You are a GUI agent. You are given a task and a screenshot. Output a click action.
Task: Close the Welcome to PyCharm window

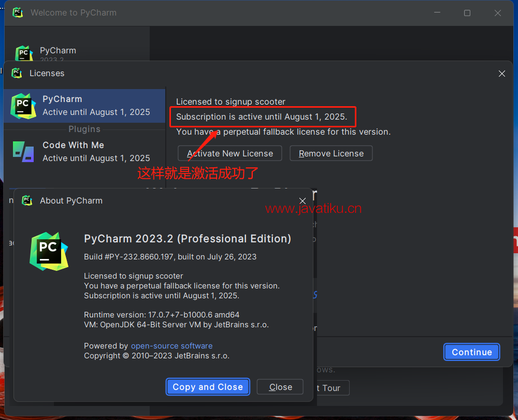(498, 13)
